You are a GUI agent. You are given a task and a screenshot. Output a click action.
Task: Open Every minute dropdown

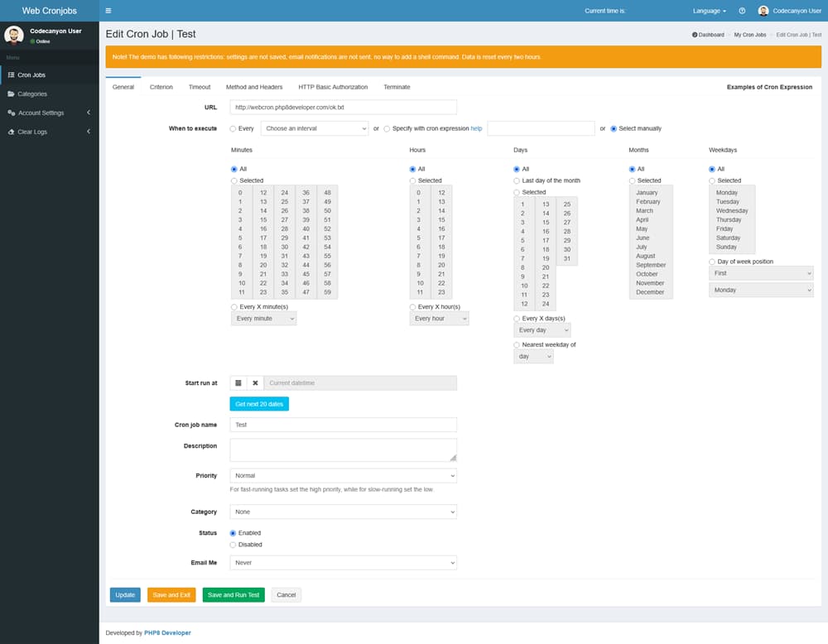point(263,319)
